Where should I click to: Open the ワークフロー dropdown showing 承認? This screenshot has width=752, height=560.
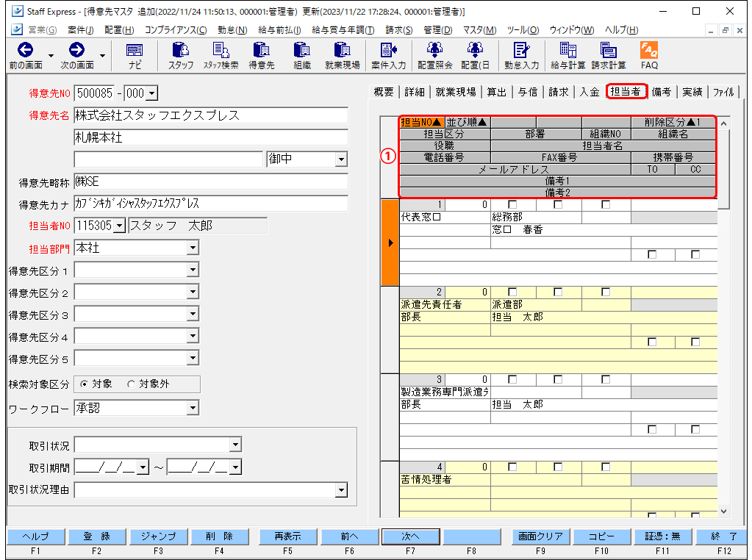click(193, 408)
